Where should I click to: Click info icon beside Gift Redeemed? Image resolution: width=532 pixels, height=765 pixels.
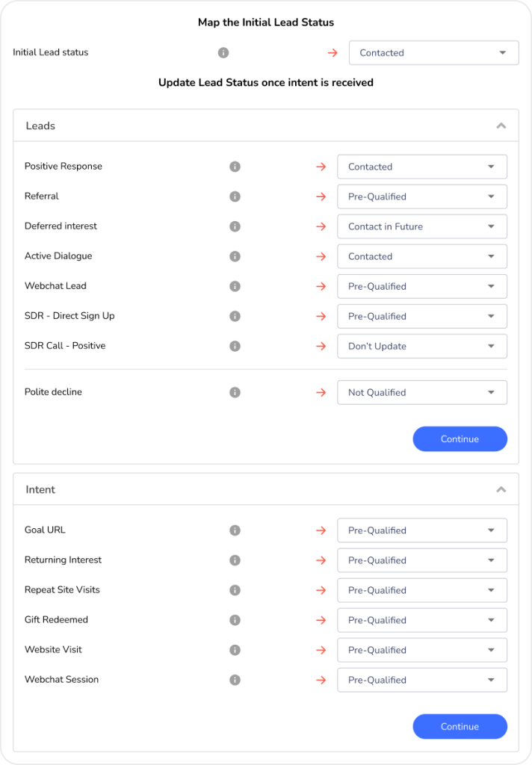pos(235,620)
